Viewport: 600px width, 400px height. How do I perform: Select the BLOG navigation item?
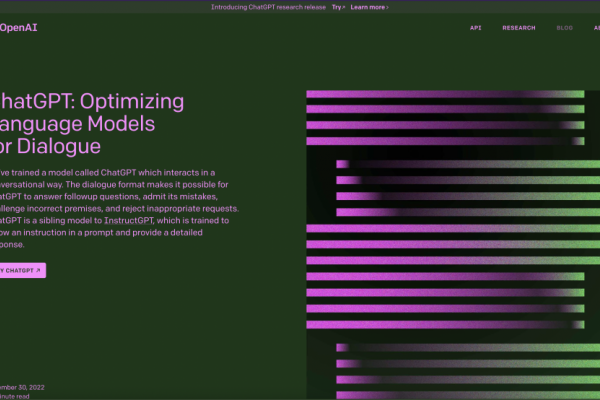click(564, 28)
